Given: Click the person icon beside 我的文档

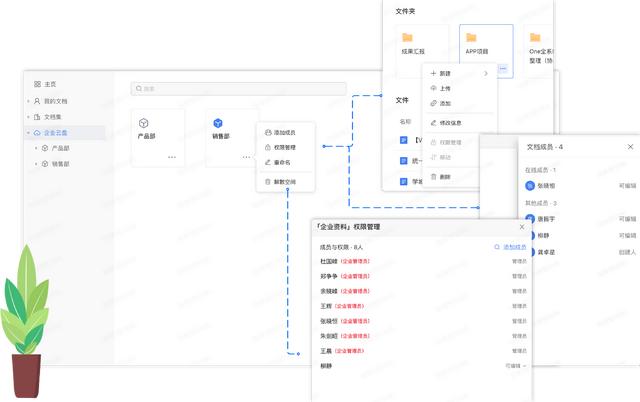Looking at the screenshot, I should click(x=37, y=101).
